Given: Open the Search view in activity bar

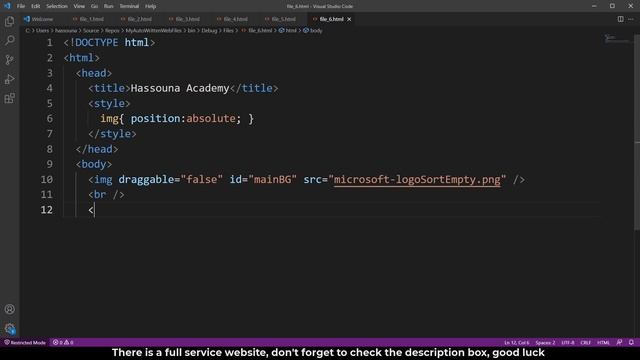Looking at the screenshot, I should click(9, 40).
